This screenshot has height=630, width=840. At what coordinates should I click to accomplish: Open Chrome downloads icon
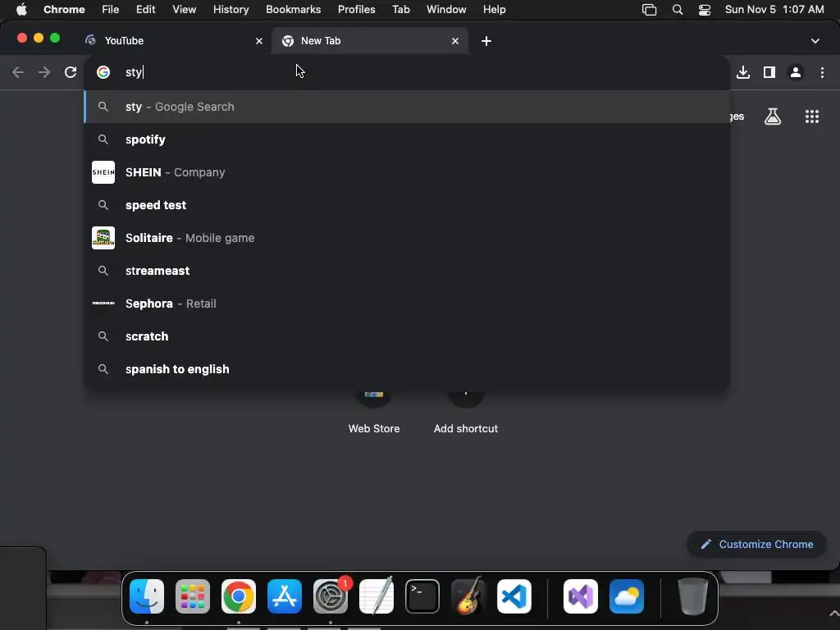pyautogui.click(x=743, y=72)
